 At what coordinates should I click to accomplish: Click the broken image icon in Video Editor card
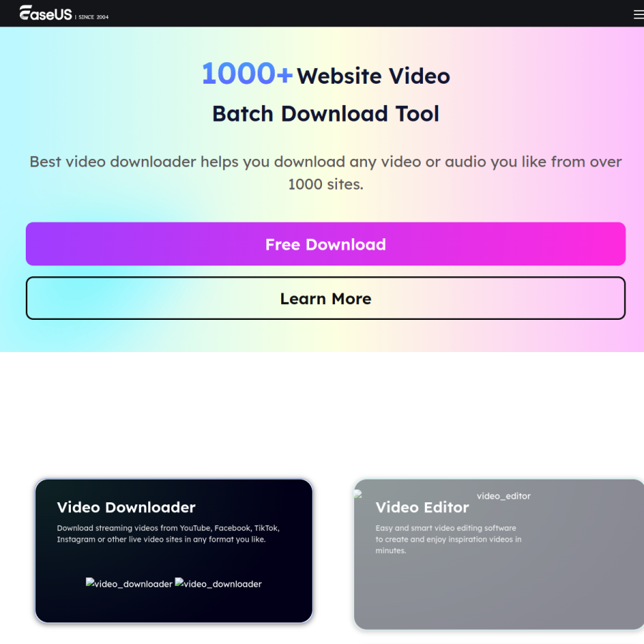(358, 494)
